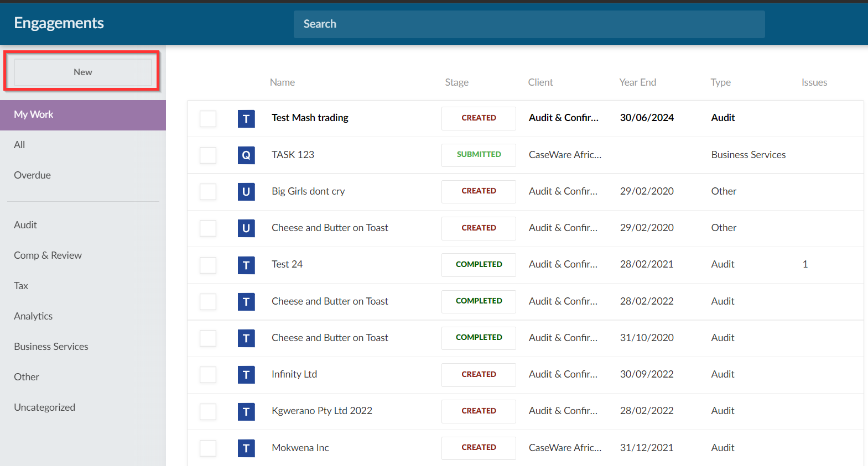
Task: Tick the checkbox for Test Mash trading
Action: pyautogui.click(x=208, y=119)
